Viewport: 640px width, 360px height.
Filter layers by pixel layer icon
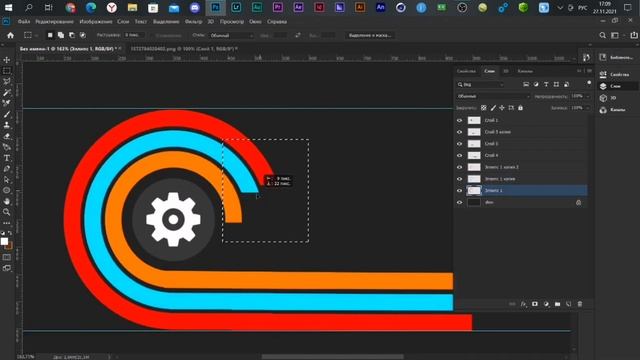point(526,84)
